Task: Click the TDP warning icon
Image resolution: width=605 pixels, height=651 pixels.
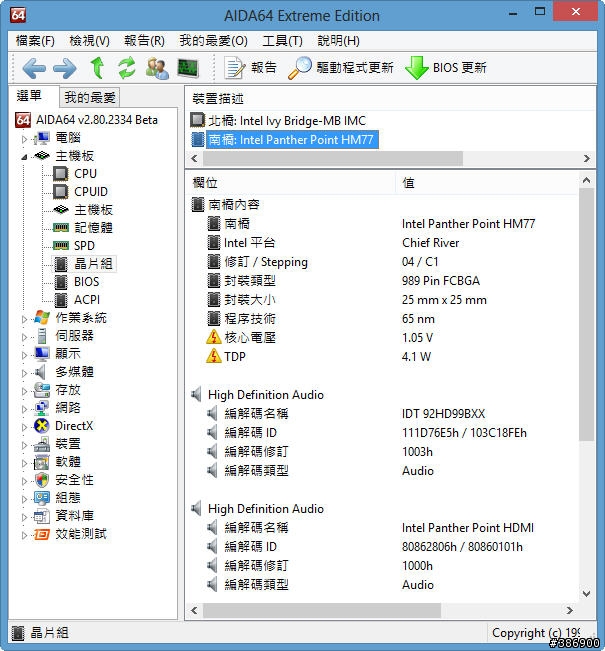Action: 213,356
